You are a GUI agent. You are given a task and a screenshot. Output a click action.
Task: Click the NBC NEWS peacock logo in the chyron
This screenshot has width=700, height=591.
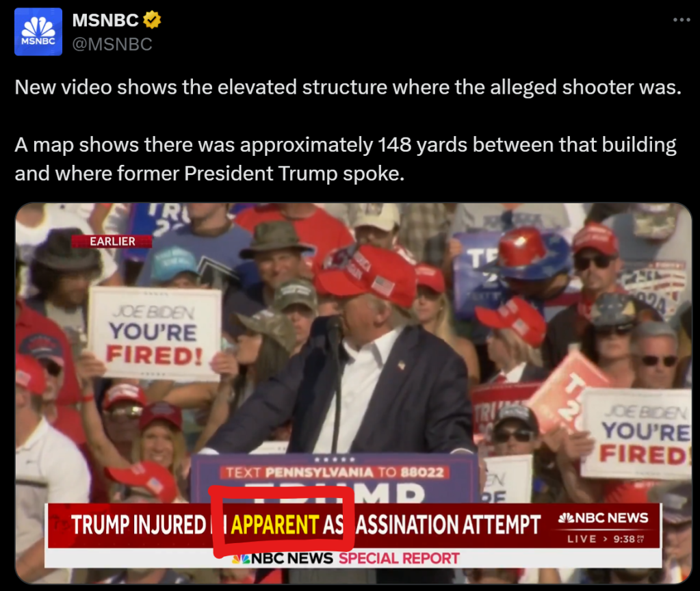click(x=603, y=518)
